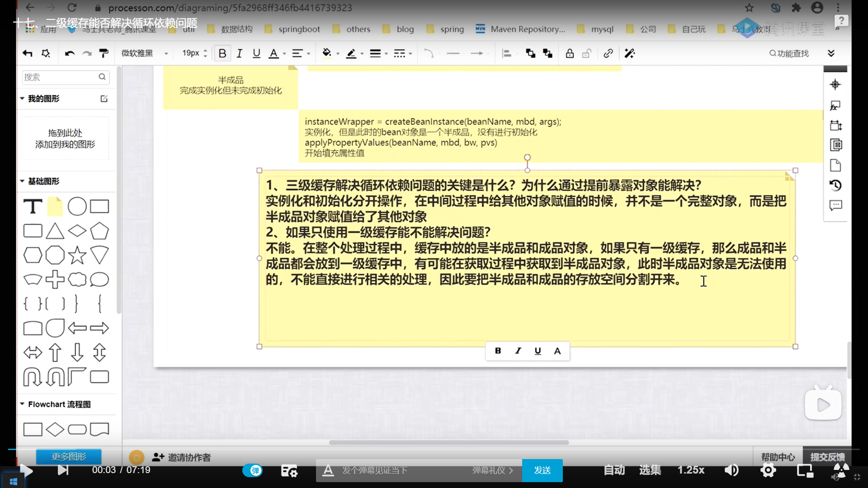The height and width of the screenshot is (488, 868).
Task: Click the format painter icon in toolbar
Action: 104,53
